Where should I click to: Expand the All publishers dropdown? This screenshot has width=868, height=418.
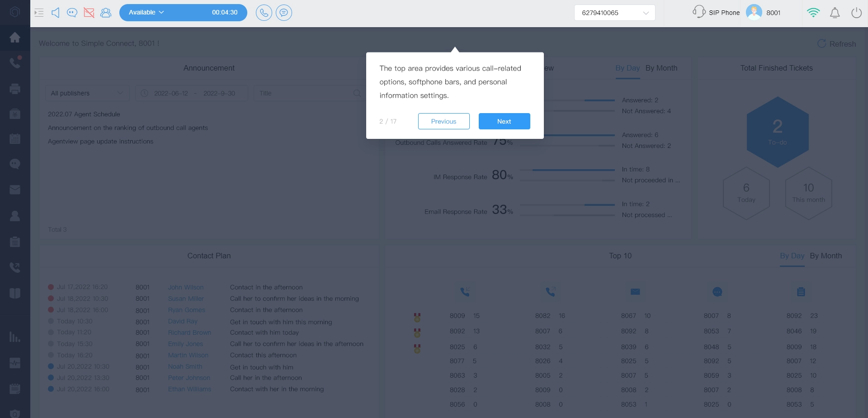pyautogui.click(x=87, y=93)
